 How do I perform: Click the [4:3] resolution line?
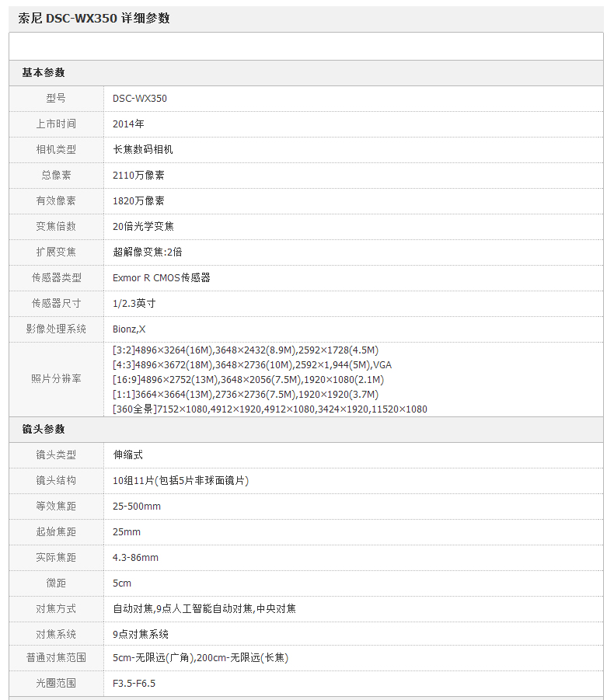tap(253, 364)
